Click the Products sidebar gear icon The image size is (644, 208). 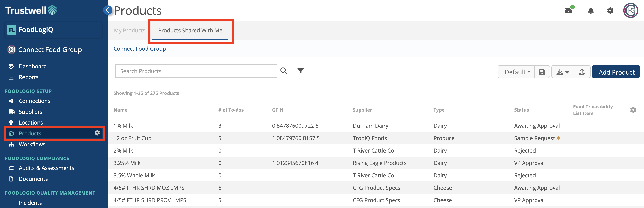(97, 133)
